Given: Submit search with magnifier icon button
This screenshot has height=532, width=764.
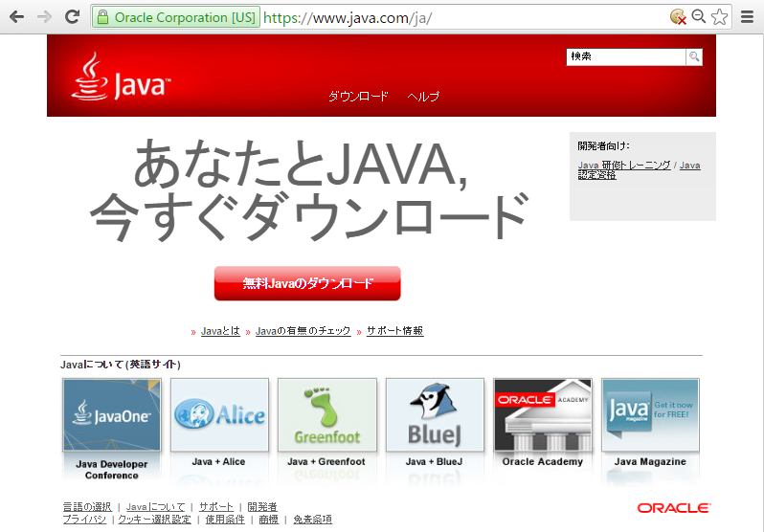Looking at the screenshot, I should pos(694,57).
